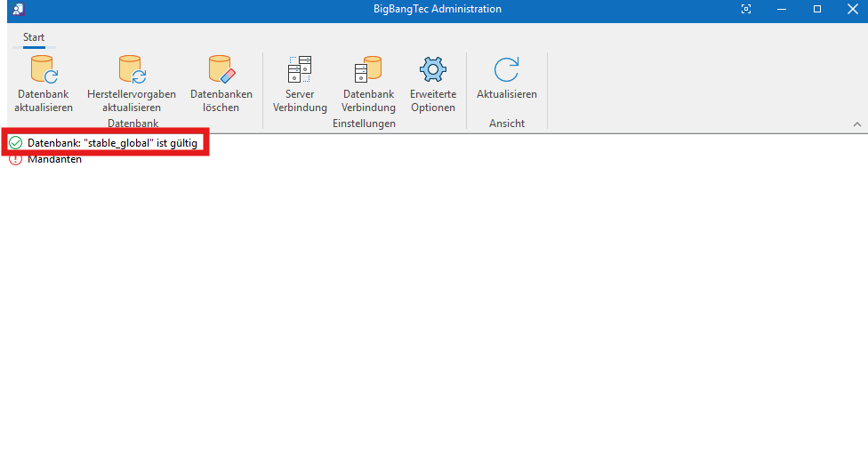Close the BigBangTec Administration window
Screen dimensions: 868x455
coord(851,9)
